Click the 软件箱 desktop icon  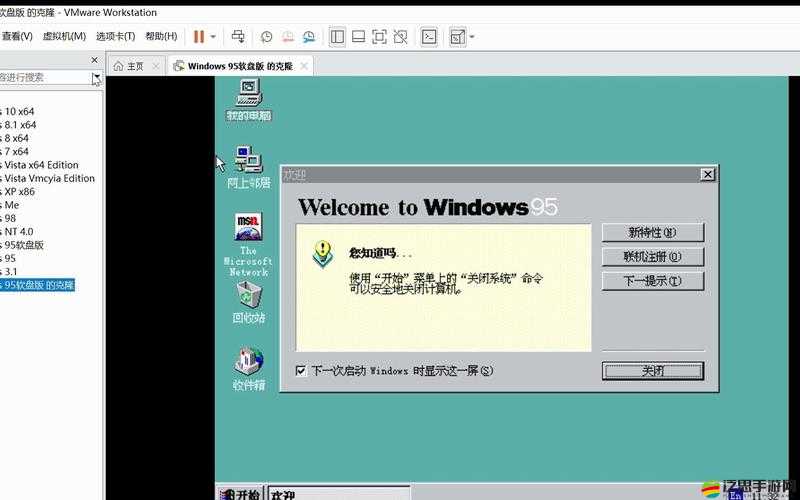click(248, 369)
